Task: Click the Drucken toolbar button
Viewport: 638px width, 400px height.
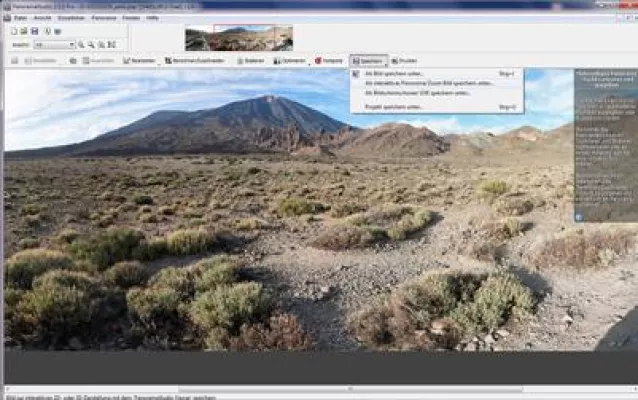Action: (404, 61)
